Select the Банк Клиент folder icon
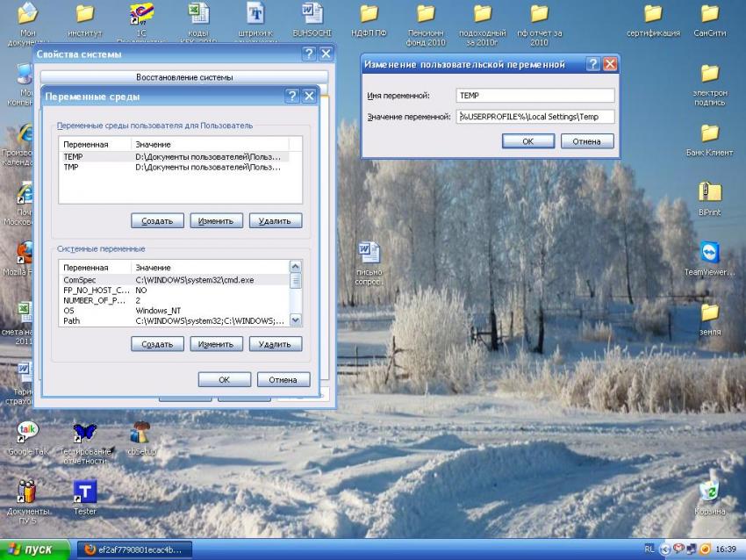Screen dimensions: 746x560 click(x=709, y=134)
